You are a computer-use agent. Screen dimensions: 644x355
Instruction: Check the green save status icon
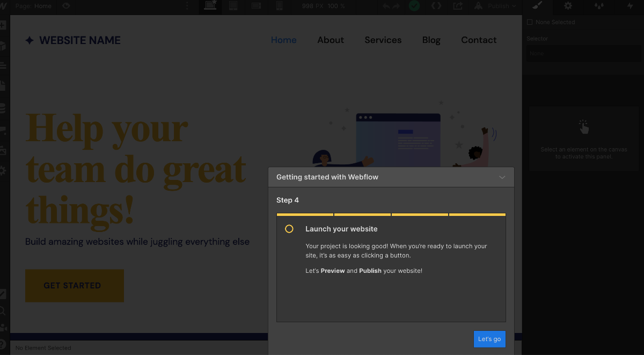tap(414, 6)
